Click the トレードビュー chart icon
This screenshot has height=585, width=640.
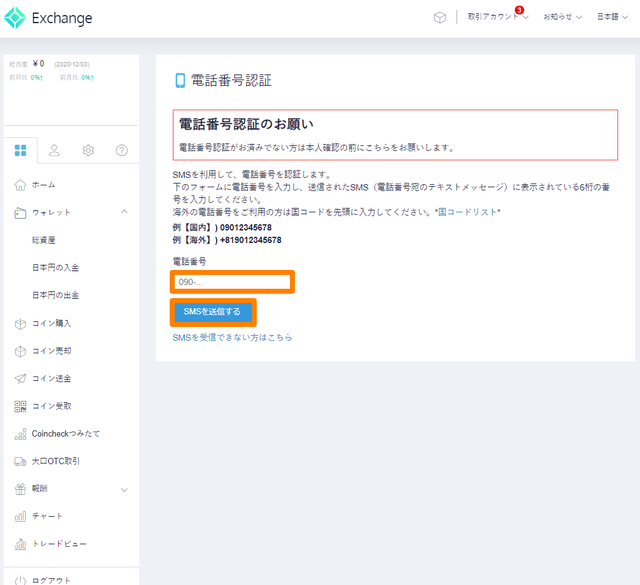[x=20, y=544]
